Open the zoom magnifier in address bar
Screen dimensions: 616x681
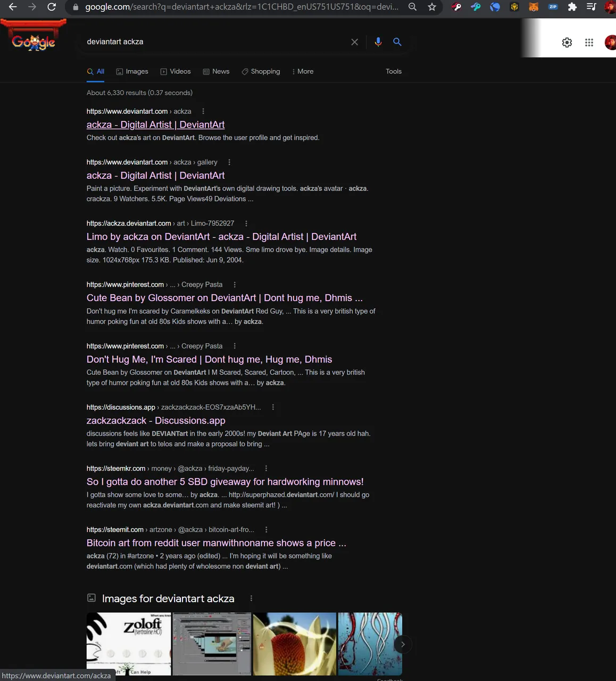pyautogui.click(x=412, y=7)
